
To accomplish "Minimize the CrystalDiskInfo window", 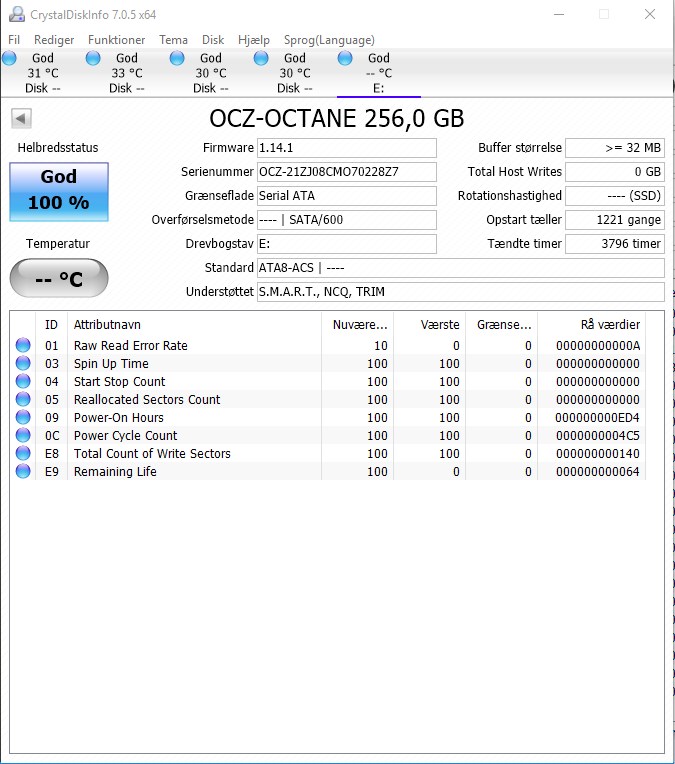I will pos(559,14).
